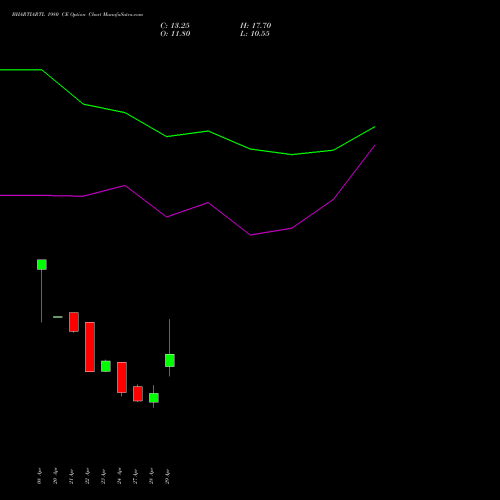
Task: Select the flat doji candle above 20 Apr
Action: click(x=58, y=317)
